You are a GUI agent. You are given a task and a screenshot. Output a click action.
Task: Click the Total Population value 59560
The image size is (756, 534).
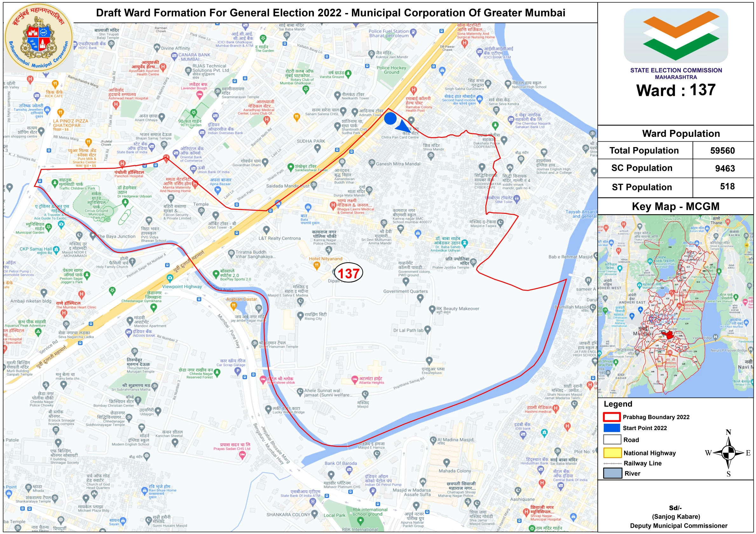tap(722, 151)
